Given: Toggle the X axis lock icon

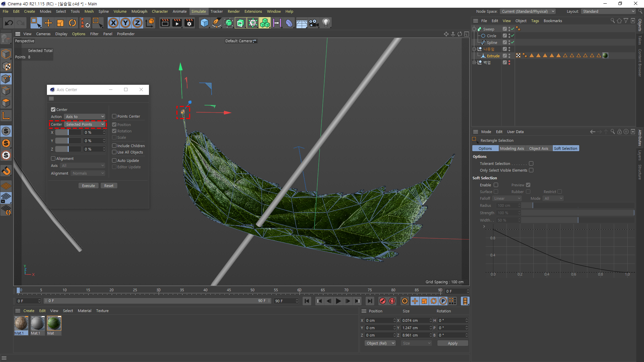Looking at the screenshot, I should [x=113, y=23].
